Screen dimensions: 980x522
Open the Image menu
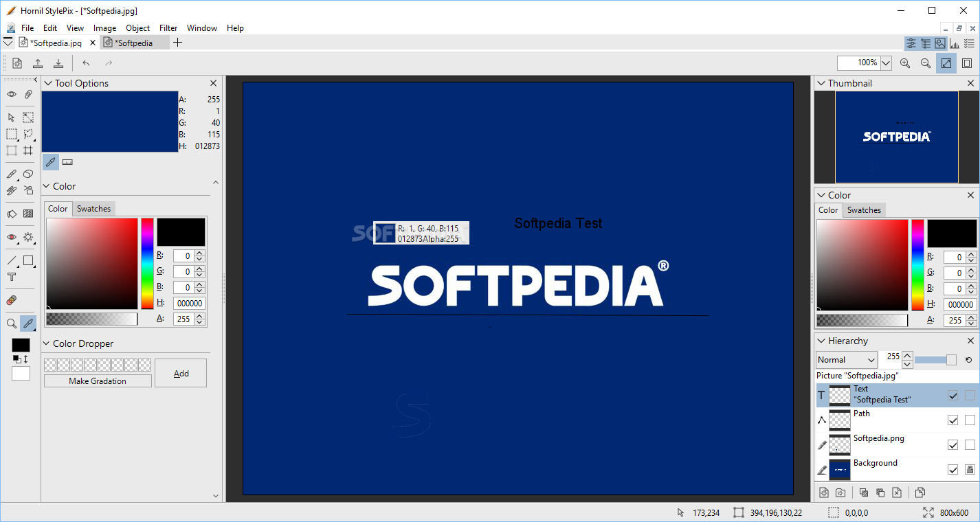104,28
